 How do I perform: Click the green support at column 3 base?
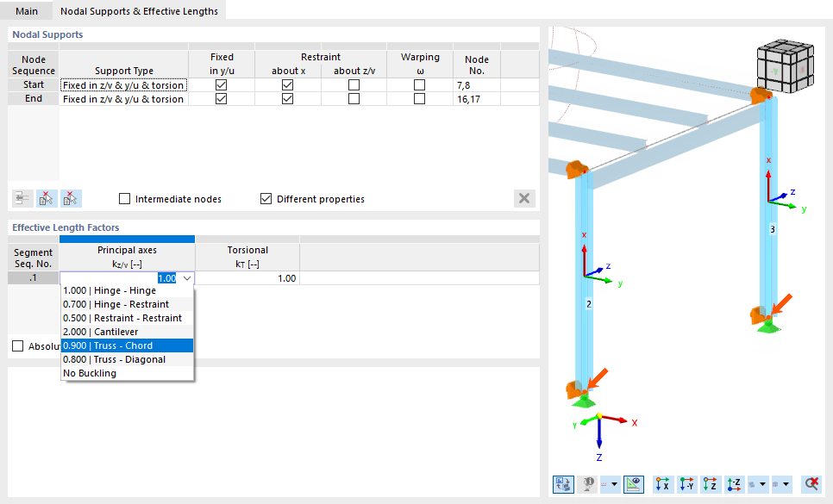pos(768,327)
